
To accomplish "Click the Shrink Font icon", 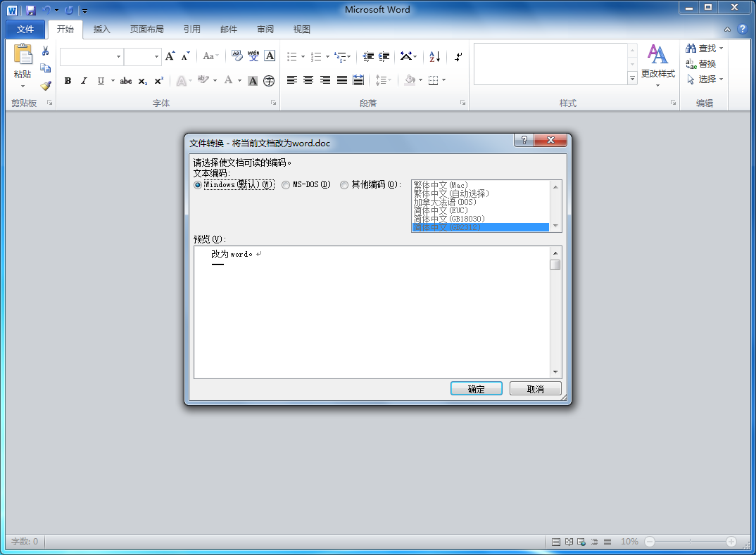I will click(x=186, y=56).
